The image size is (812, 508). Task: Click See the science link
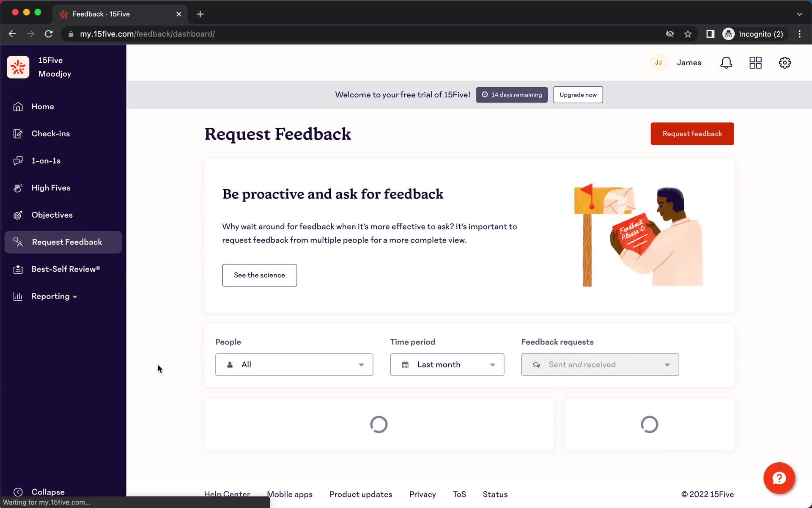[x=259, y=274]
